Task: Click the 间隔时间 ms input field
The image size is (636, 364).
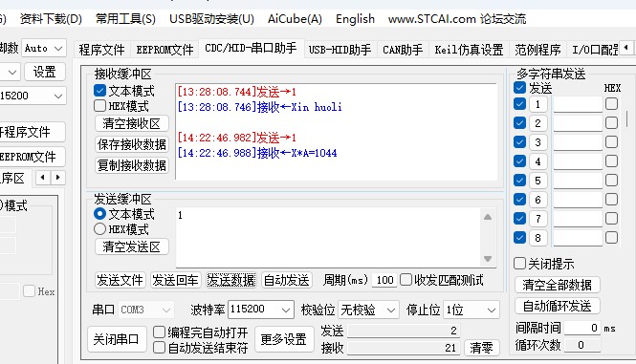Action: pos(582,328)
